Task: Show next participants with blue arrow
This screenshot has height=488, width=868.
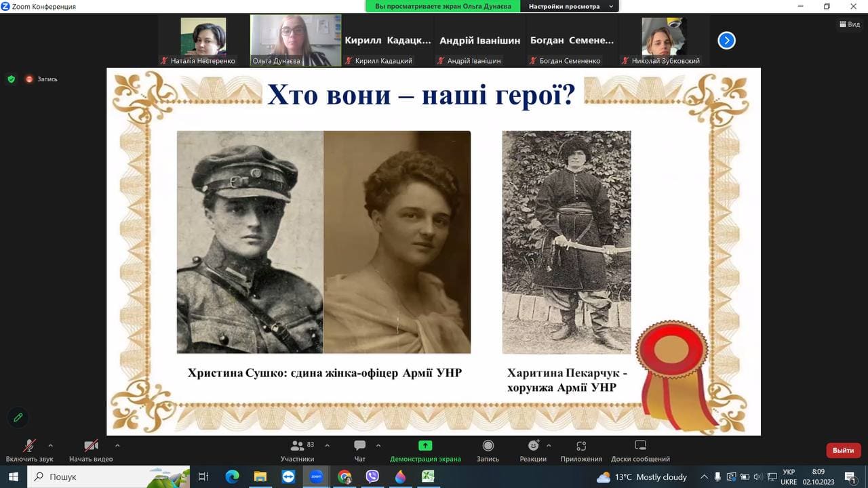Action: 726,41
